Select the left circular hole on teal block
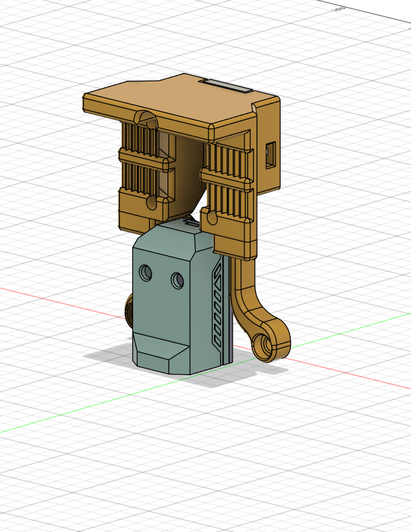The height and width of the screenshot is (532, 411). (x=145, y=273)
